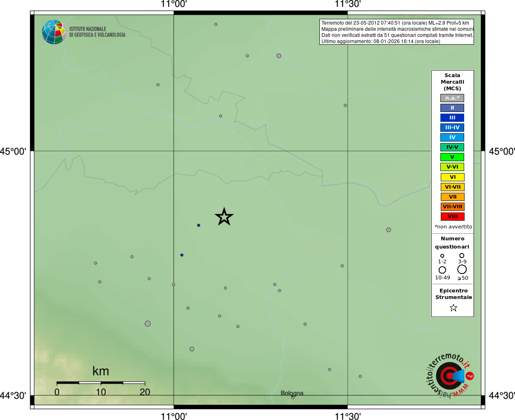Click the INGV globe logo
This screenshot has width=515, height=420.
(54, 32)
